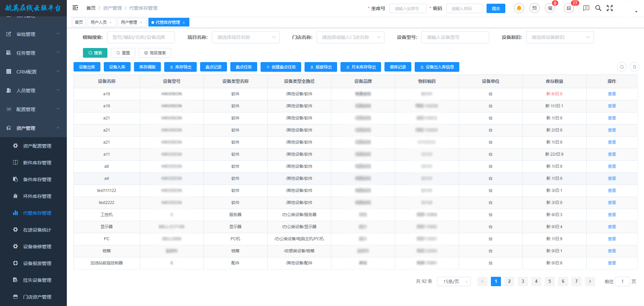The image size is (644, 306).
Task: Open 设备维修管理 in the sidebar
Action: pyautogui.click(x=37, y=247)
